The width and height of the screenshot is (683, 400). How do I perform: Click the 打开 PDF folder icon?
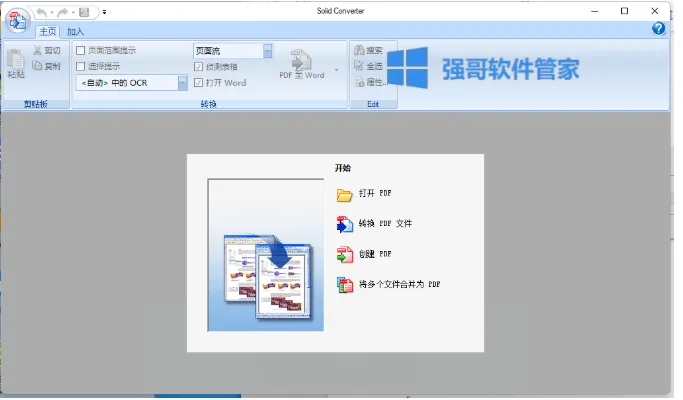click(344, 195)
